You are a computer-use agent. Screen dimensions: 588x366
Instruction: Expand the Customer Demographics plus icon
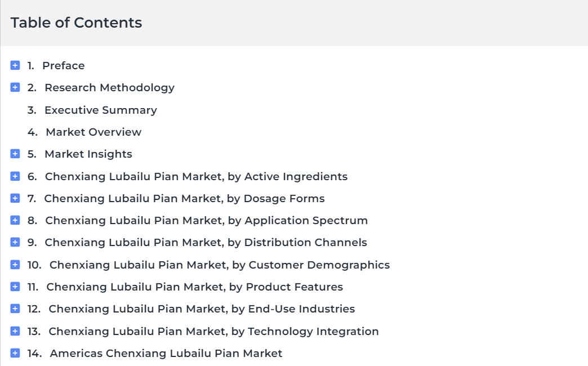[x=15, y=265]
